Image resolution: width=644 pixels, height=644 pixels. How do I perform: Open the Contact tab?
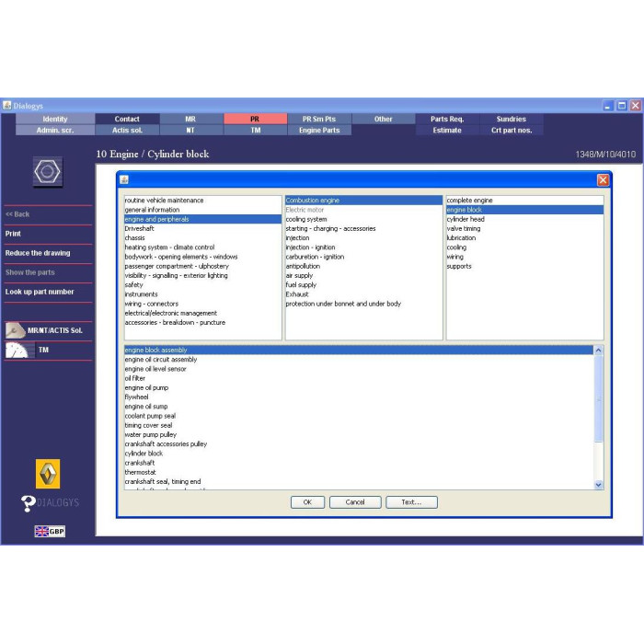[127, 119]
